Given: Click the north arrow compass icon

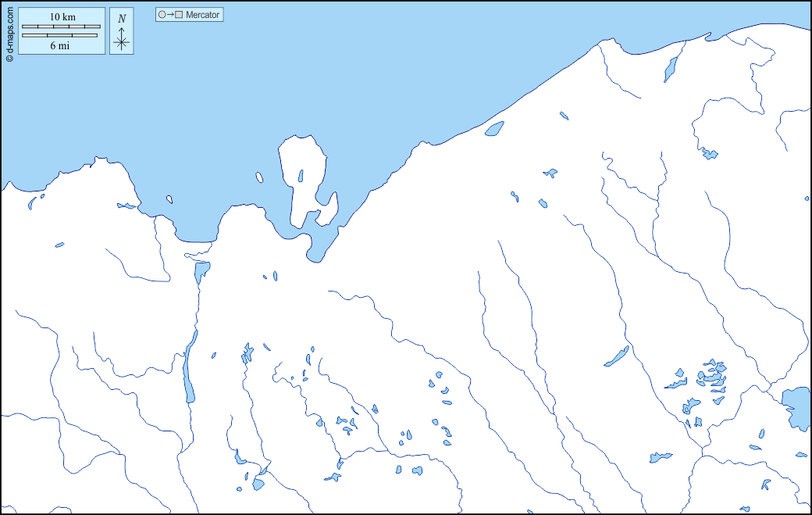Looking at the screenshot, I should click(x=122, y=31).
